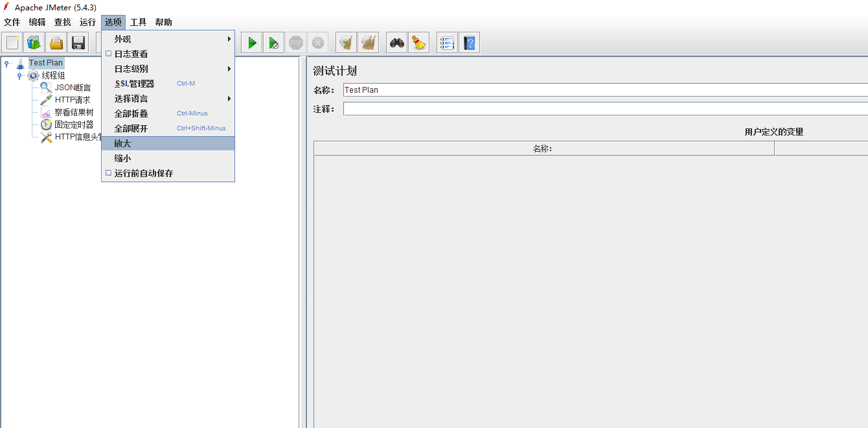The height and width of the screenshot is (428, 868).
Task: Choose 全部折叠 menu entry
Action: [168, 113]
